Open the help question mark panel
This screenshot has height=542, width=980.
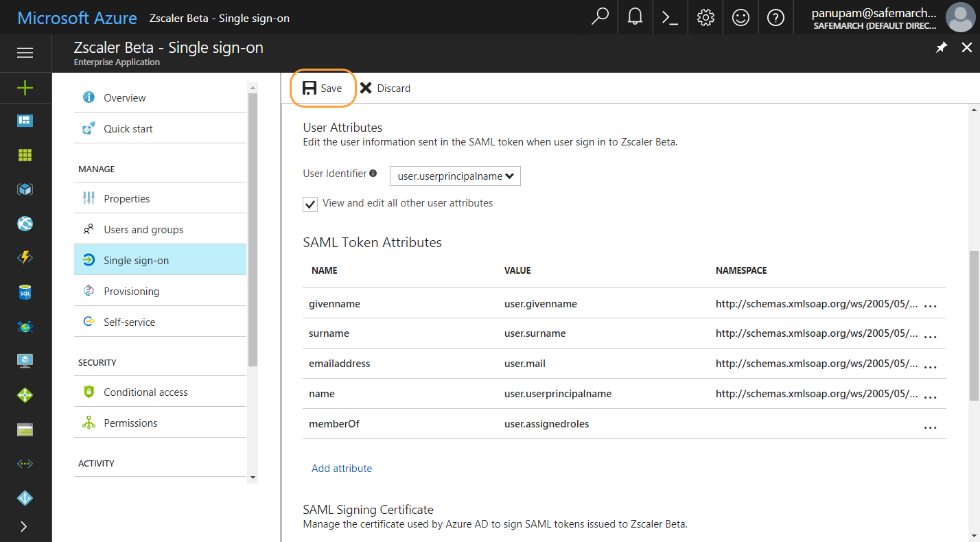coord(775,17)
